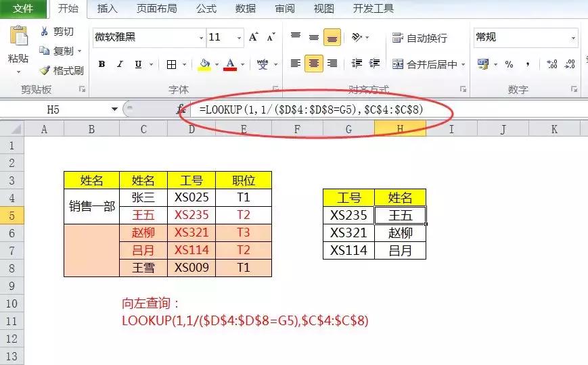
Task: Click the borders icon
Action: (x=171, y=64)
